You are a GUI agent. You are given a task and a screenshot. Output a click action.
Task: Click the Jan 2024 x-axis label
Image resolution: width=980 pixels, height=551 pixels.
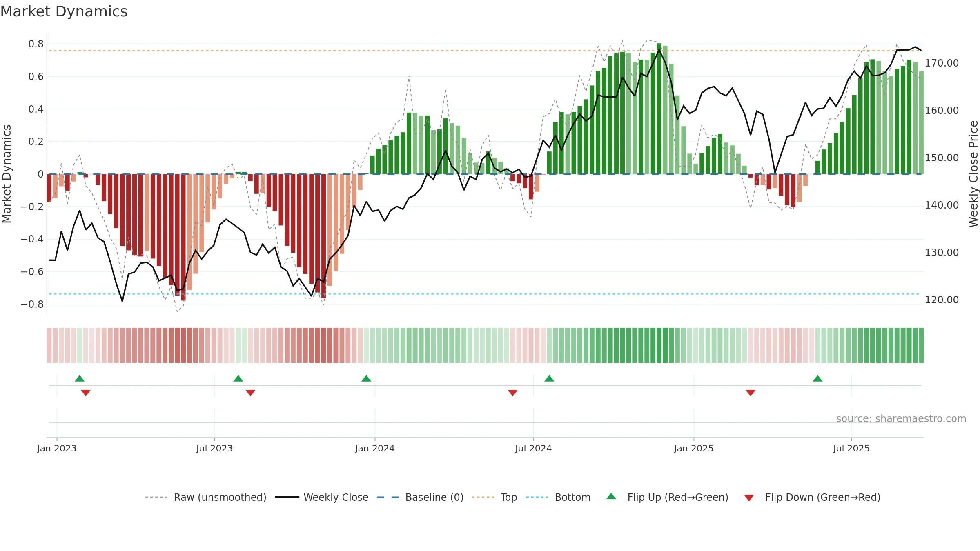(375, 448)
